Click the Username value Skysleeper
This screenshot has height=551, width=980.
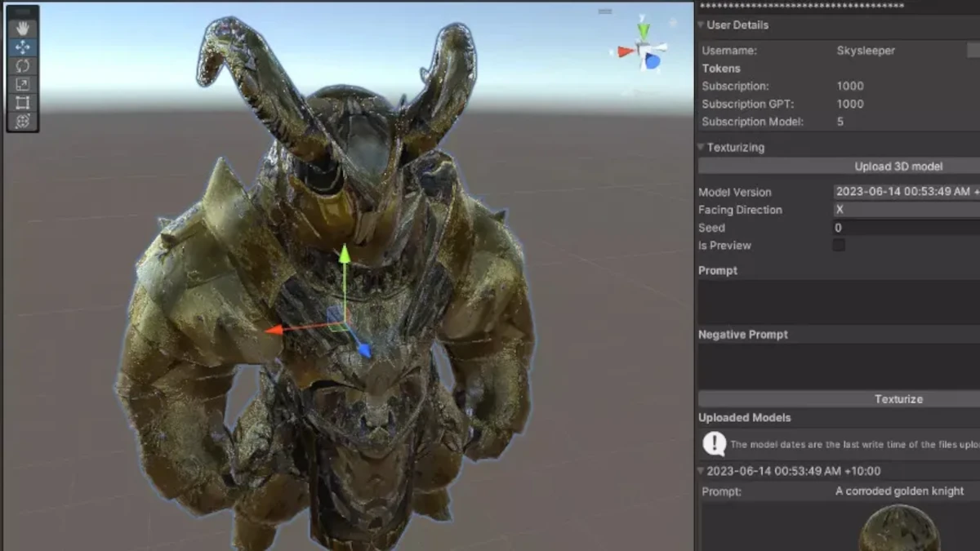[x=866, y=51]
